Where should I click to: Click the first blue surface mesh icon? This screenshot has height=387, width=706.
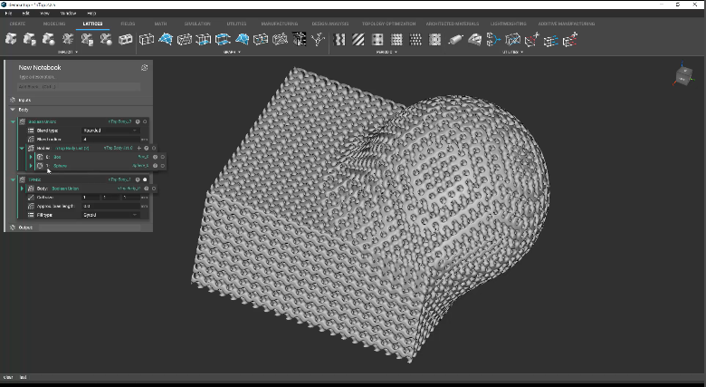[165, 39]
